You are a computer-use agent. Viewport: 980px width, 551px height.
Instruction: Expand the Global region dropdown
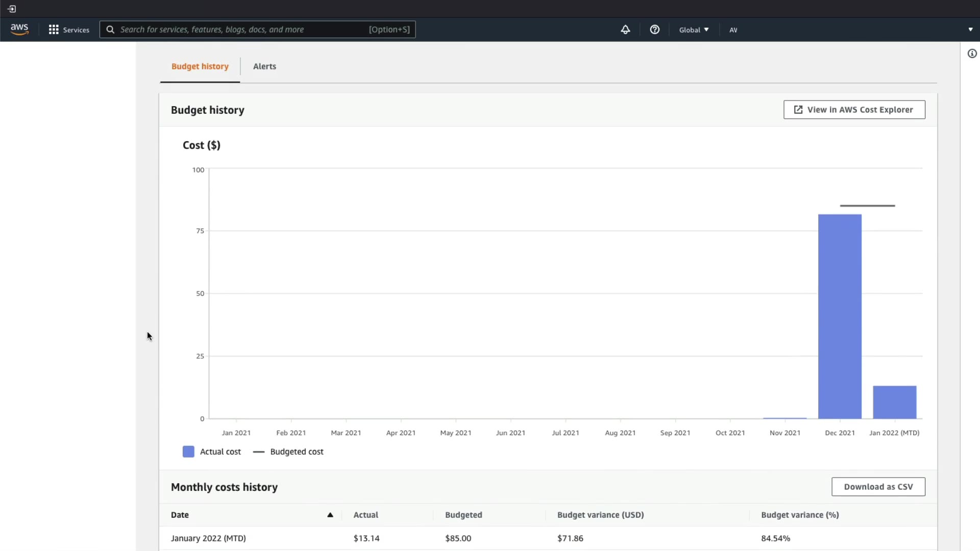tap(694, 30)
